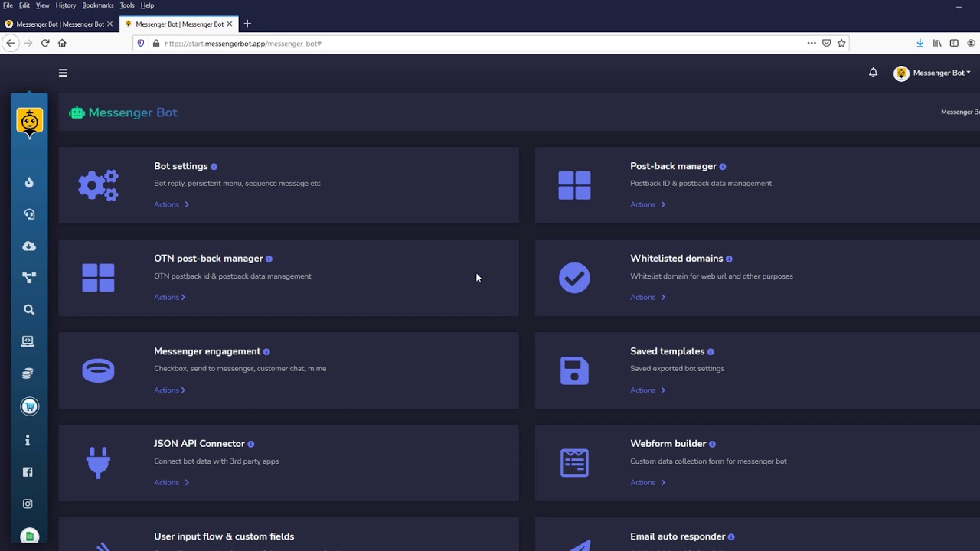Click info icon beside Email auto responder
Viewport: 980px width, 551px height.
point(731,537)
